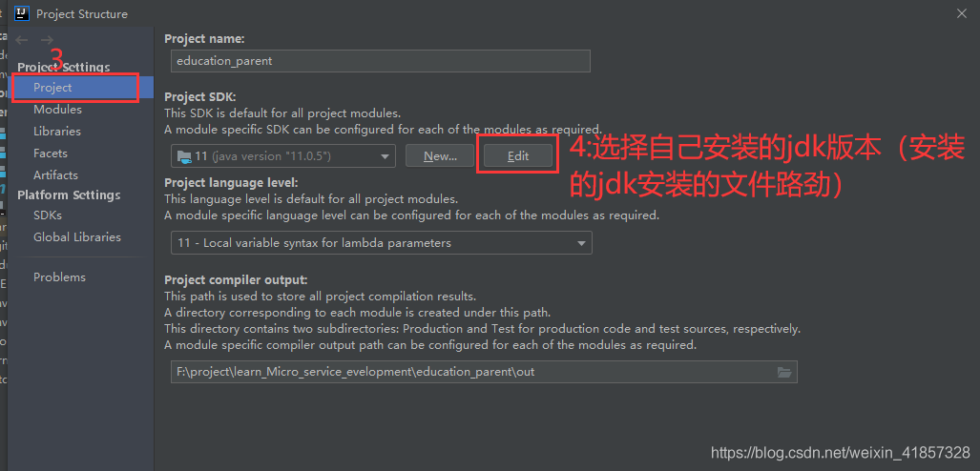This screenshot has height=471, width=980.
Task: Open the Facets settings page
Action: 50,154
